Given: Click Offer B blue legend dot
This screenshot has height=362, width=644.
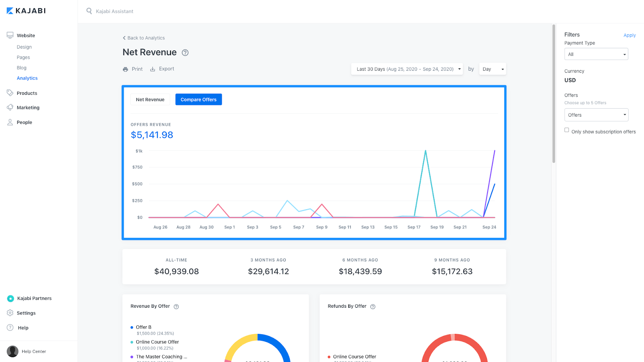Looking at the screenshot, I should coord(132,327).
